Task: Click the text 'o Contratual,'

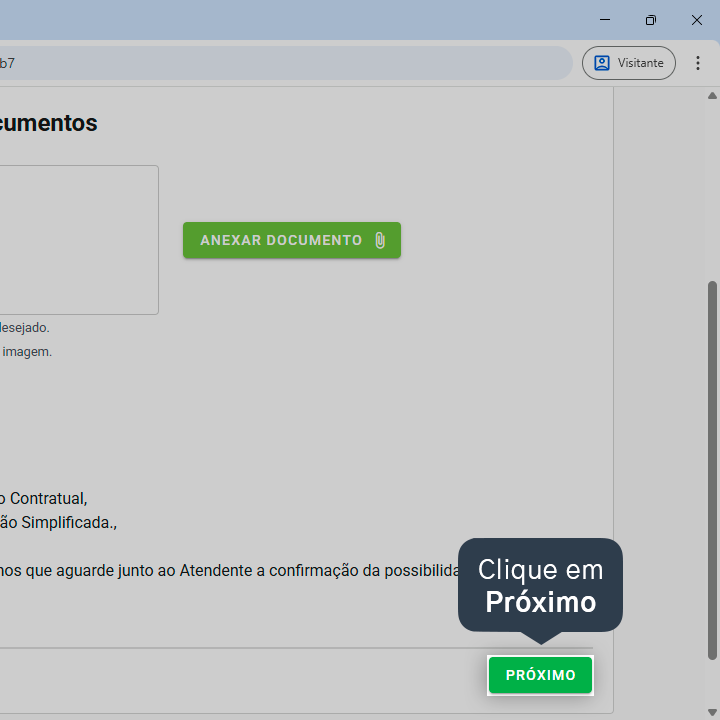Action: click(x=44, y=498)
